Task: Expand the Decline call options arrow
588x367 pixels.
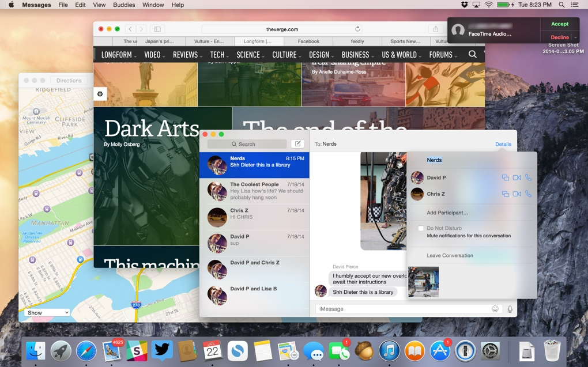Action: click(x=575, y=37)
